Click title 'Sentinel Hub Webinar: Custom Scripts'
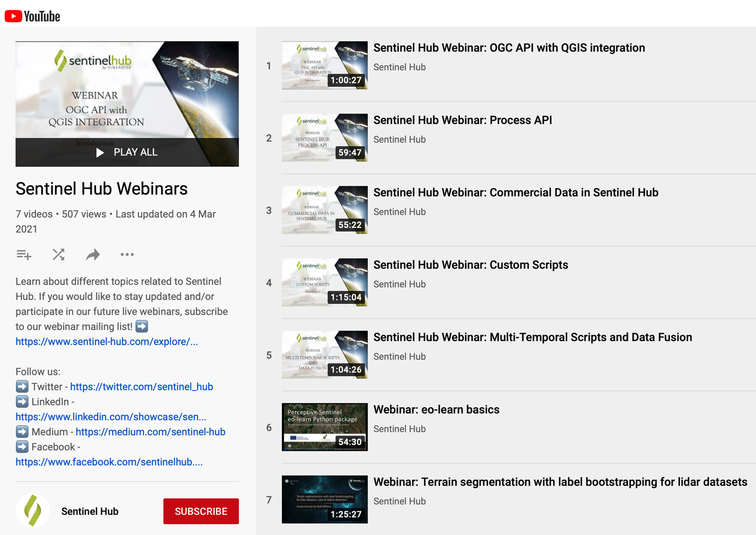Image resolution: width=756 pixels, height=535 pixels. coord(471,265)
